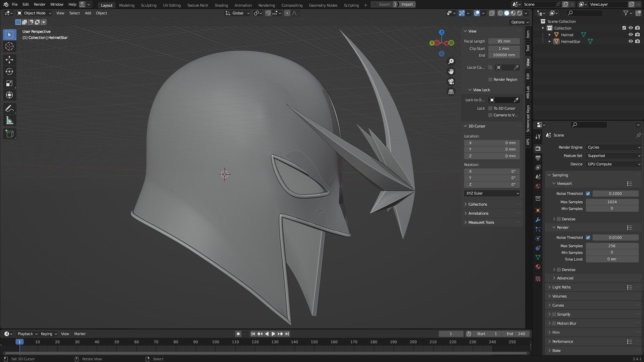The height and width of the screenshot is (362, 644).
Task: Open the Render Engine dropdown
Action: tap(613, 147)
